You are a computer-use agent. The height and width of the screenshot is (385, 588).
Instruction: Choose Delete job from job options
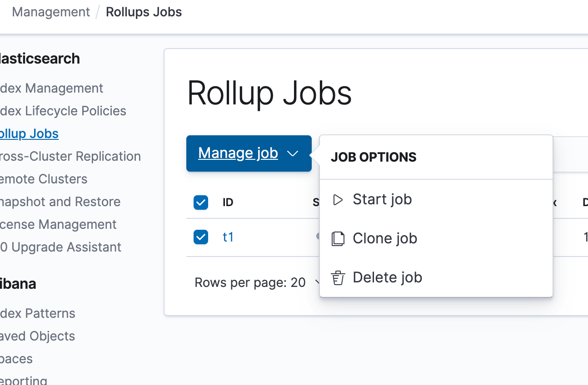[436, 277]
